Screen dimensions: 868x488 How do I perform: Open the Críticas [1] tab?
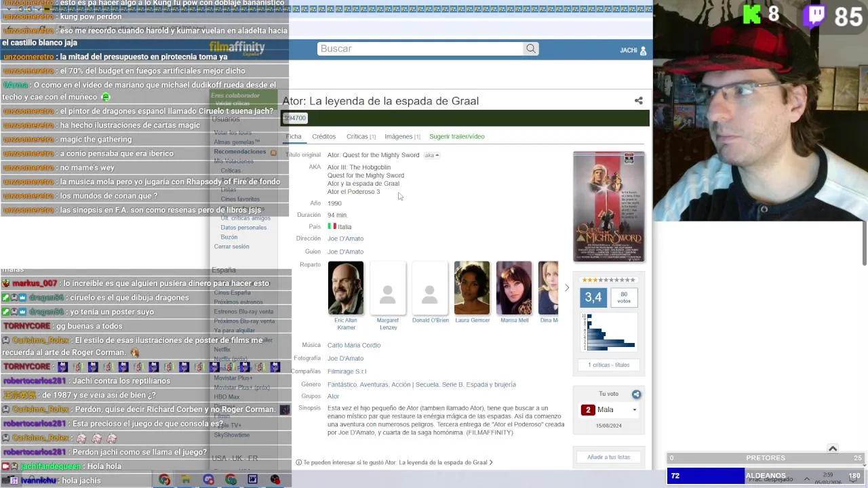[361, 137]
